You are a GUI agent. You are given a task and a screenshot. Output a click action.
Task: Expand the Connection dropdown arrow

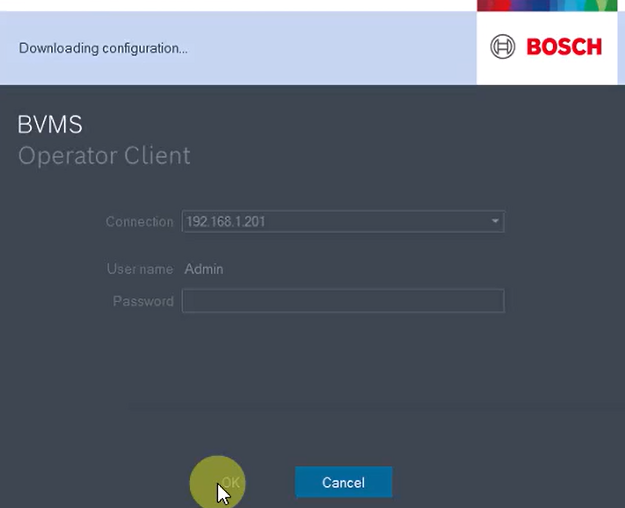tap(494, 222)
